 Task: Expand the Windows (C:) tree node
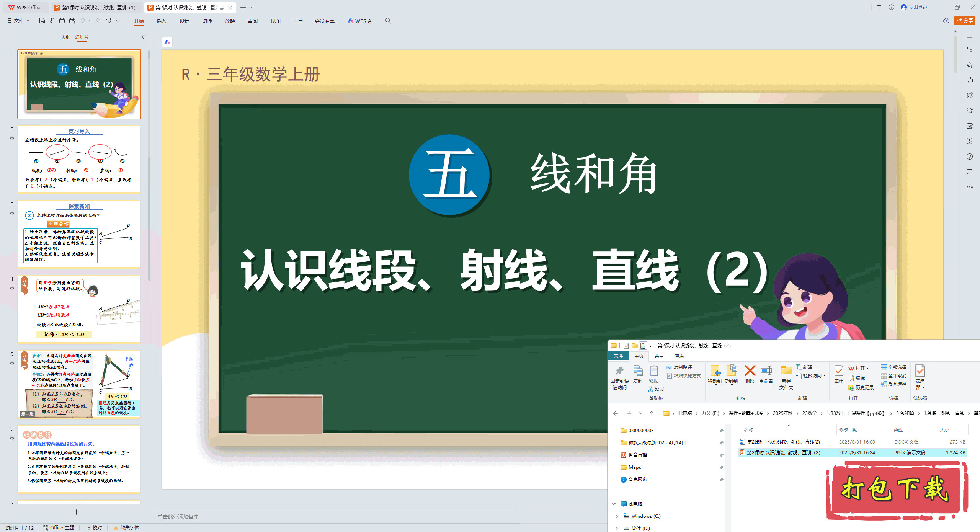(617, 516)
